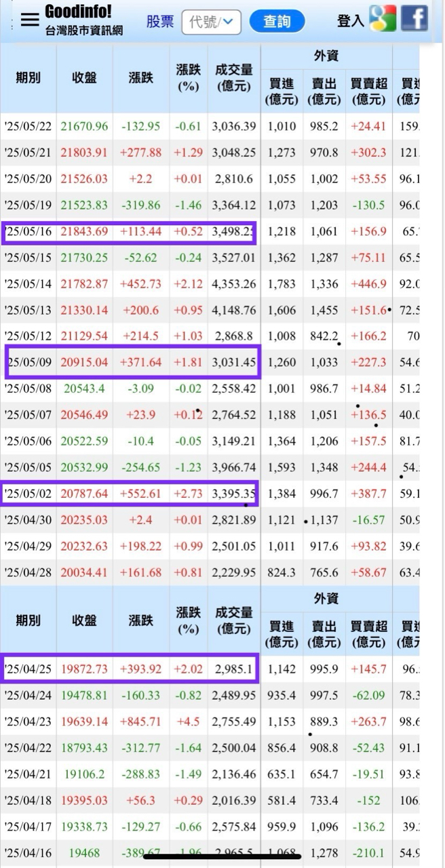Click change value -254.65

[x=140, y=468]
